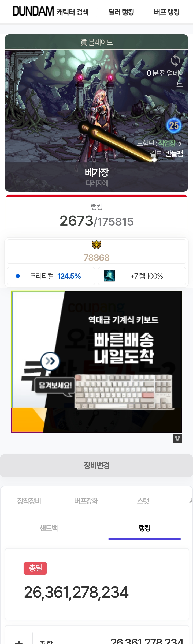
Task: Open 캐릭터 검색 page
Action: pos(72,12)
